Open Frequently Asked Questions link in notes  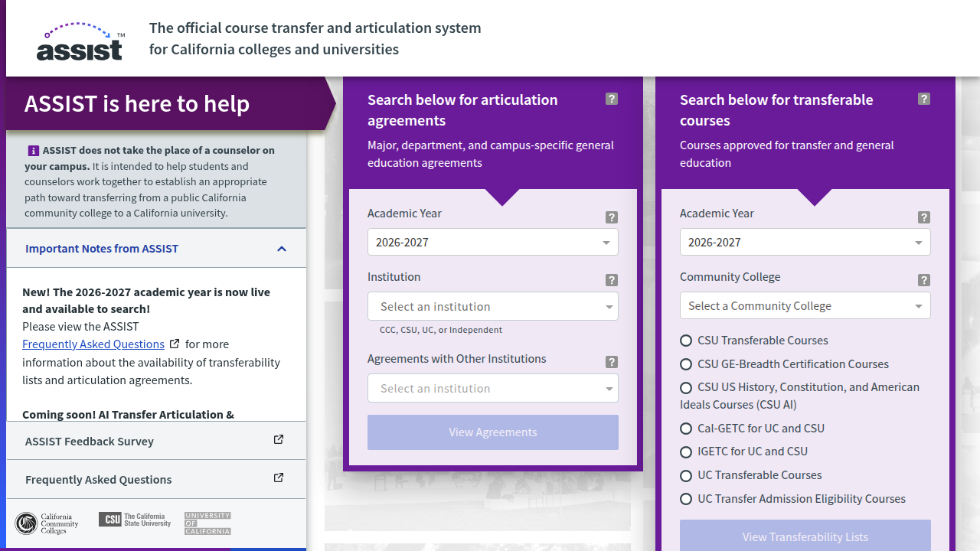coord(93,344)
